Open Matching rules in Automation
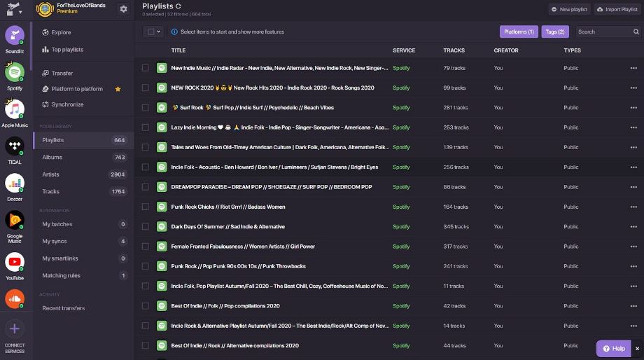 [83, 275]
